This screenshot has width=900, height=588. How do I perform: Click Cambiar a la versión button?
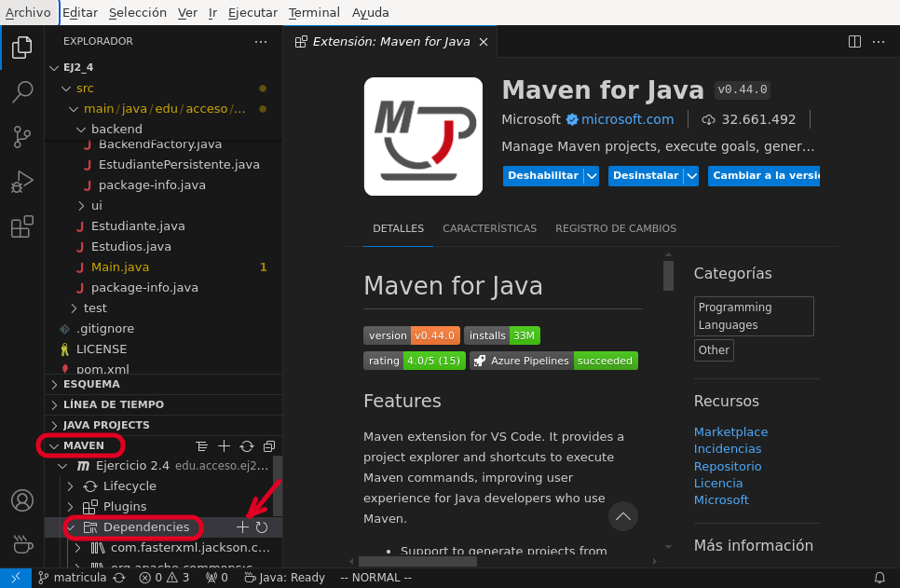pos(764,176)
